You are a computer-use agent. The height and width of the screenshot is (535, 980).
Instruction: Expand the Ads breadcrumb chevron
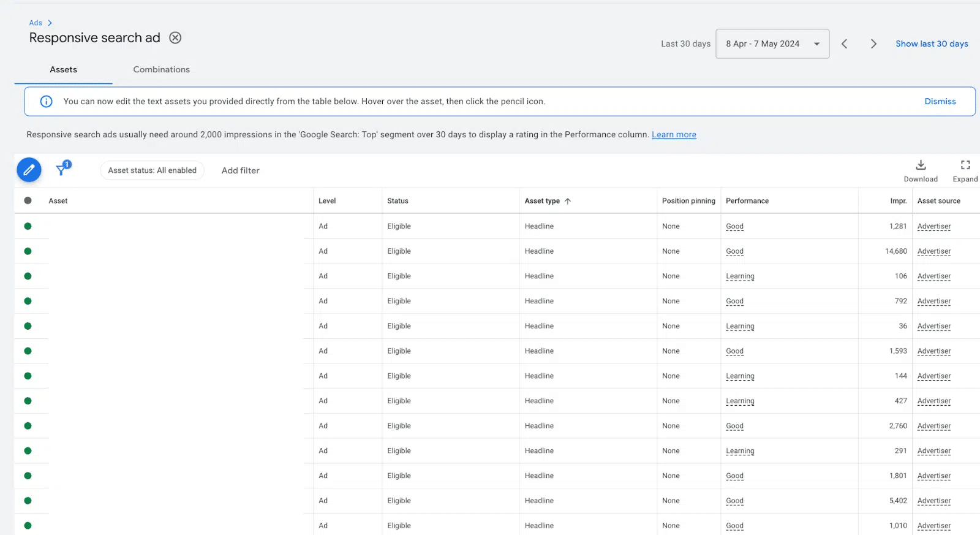(x=50, y=23)
